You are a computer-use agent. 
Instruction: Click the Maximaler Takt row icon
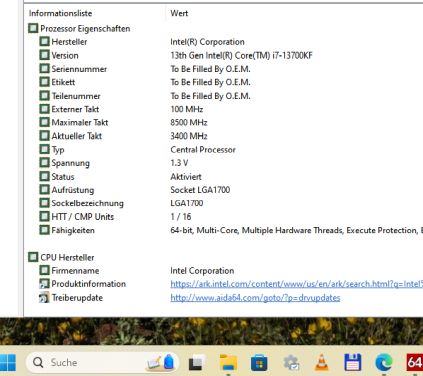(x=44, y=122)
